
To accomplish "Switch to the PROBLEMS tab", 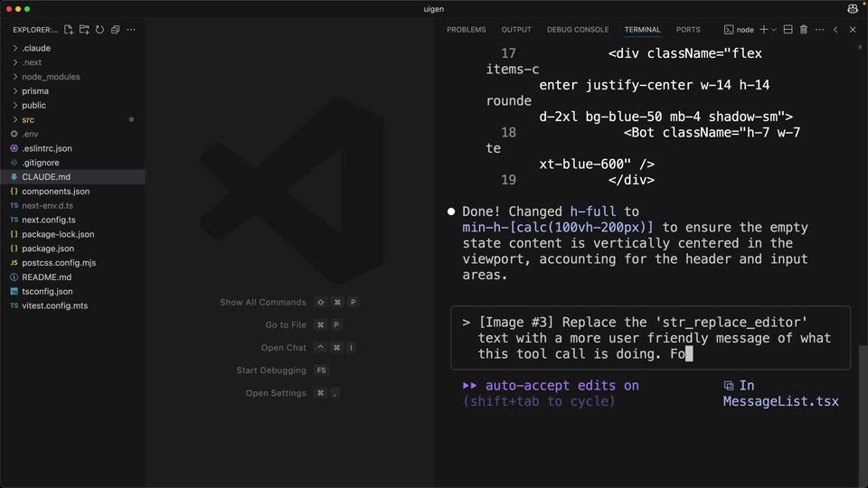I will 467,30.
